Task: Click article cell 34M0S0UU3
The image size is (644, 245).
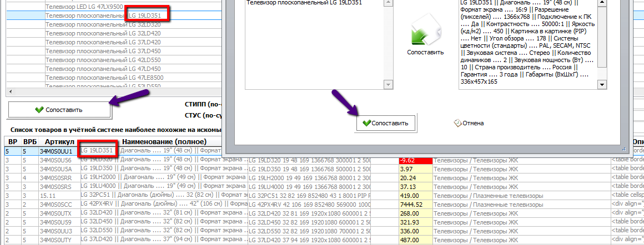Action: [59, 231]
